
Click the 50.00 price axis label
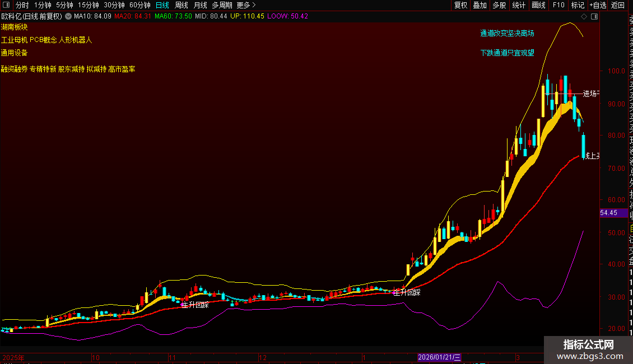point(616,233)
